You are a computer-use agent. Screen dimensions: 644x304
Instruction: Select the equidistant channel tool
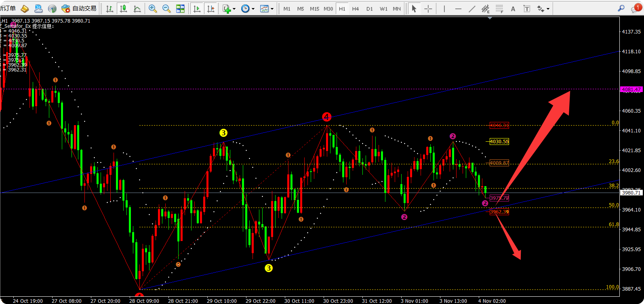coord(485,8)
